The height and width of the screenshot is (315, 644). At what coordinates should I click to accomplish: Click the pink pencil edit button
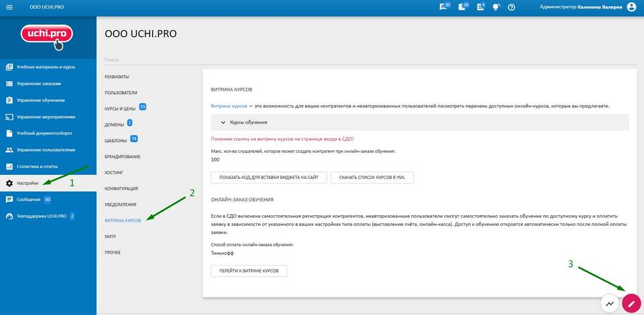coord(631,304)
